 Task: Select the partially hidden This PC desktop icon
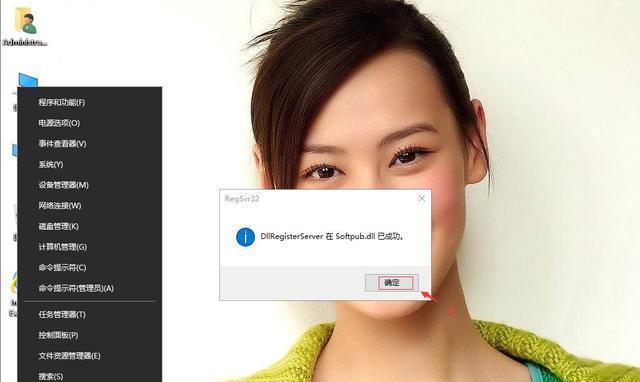(x=28, y=80)
